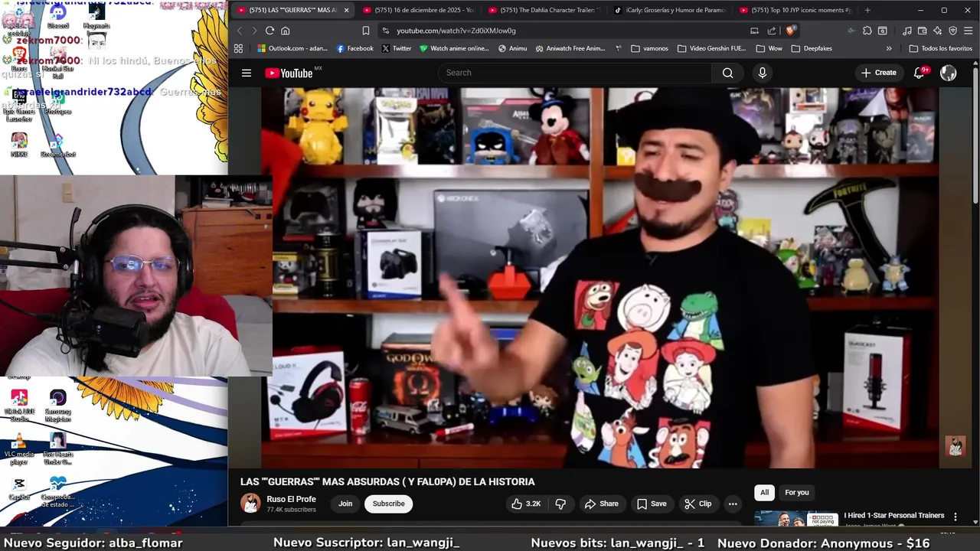Click the Join membership button

click(x=345, y=504)
